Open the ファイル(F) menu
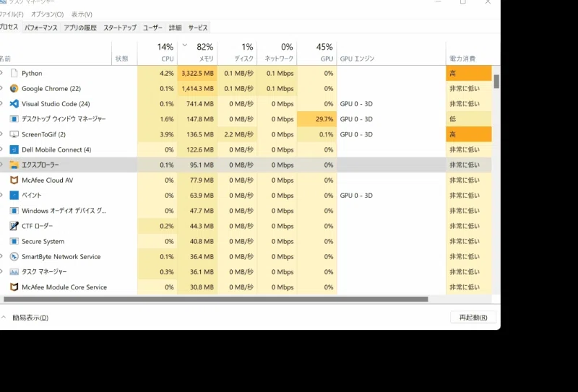Viewport: 578px width, 392px height. tap(12, 14)
